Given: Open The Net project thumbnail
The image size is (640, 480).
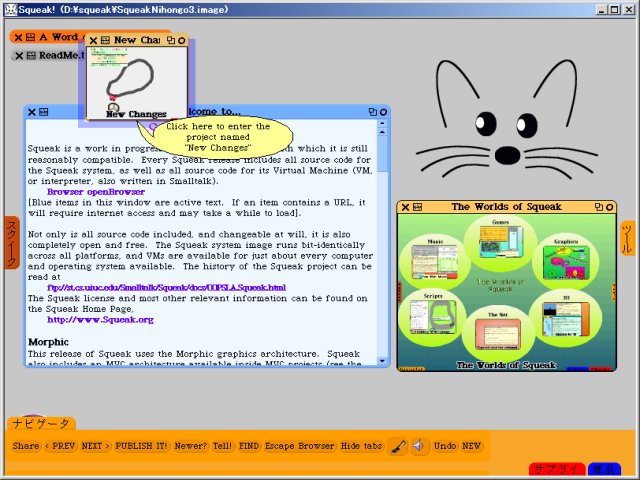Looking at the screenshot, I should pyautogui.click(x=498, y=334).
